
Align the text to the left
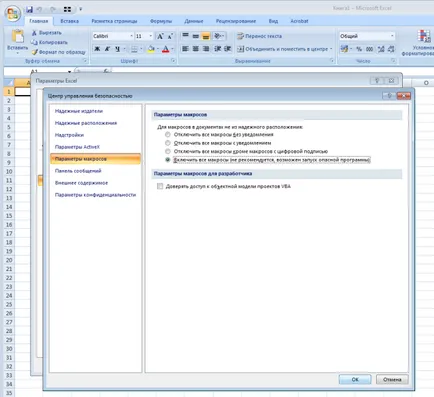[185, 49]
